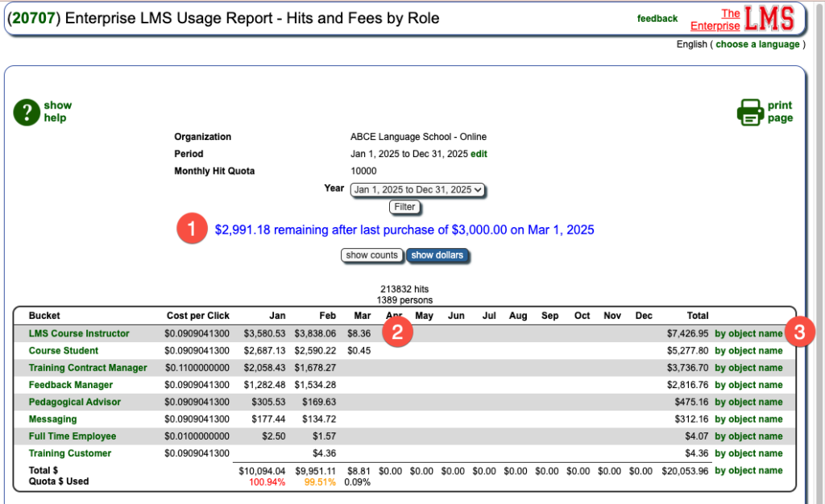This screenshot has height=504, width=825.
Task: Click by object name for Training Customer
Action: pyautogui.click(x=748, y=453)
